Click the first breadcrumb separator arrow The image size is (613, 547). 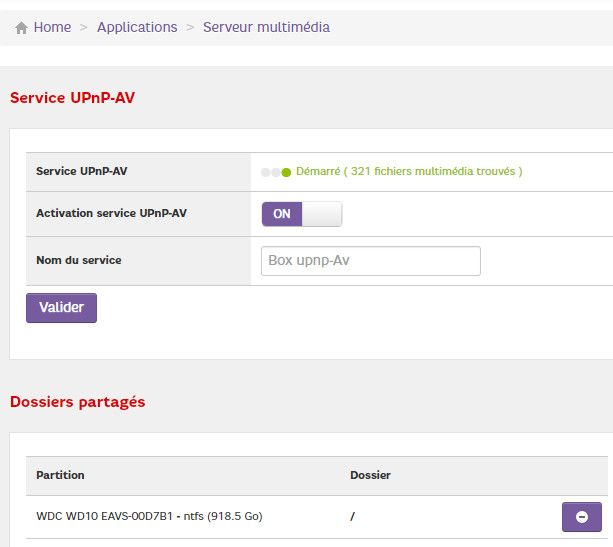coord(84,28)
